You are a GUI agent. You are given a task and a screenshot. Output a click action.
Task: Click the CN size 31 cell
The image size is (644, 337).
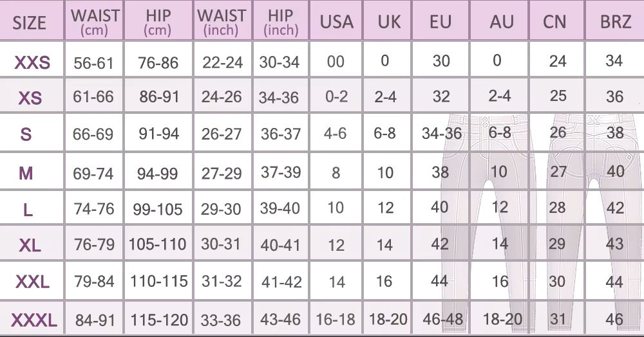(558, 318)
